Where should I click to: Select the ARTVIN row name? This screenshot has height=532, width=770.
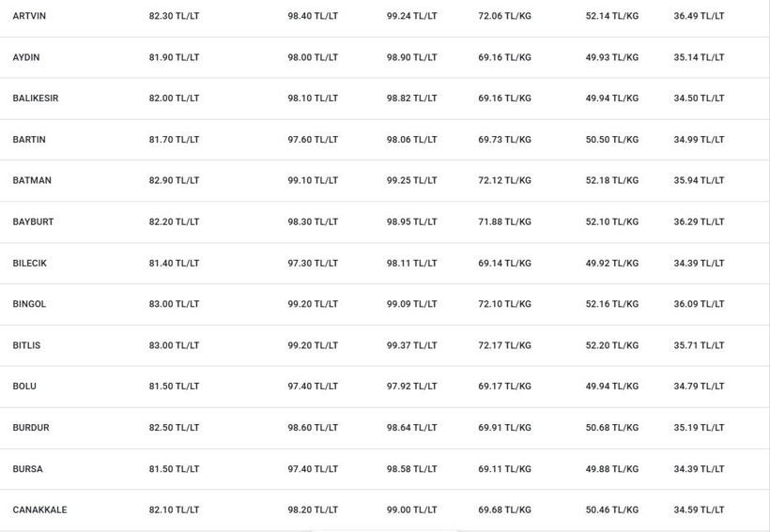(29, 16)
